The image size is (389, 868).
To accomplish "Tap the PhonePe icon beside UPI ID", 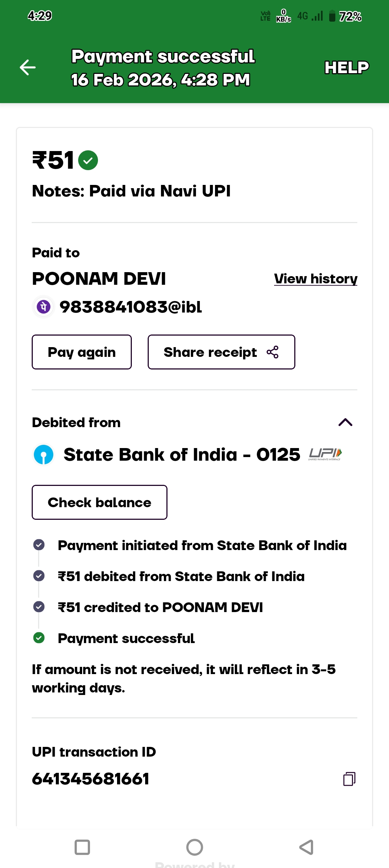I will point(44,307).
